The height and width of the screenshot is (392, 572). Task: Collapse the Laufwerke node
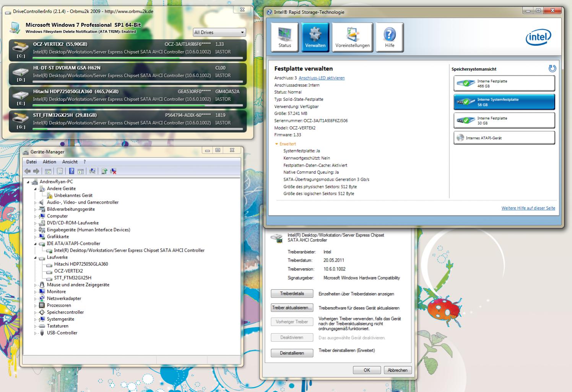[x=36, y=258]
